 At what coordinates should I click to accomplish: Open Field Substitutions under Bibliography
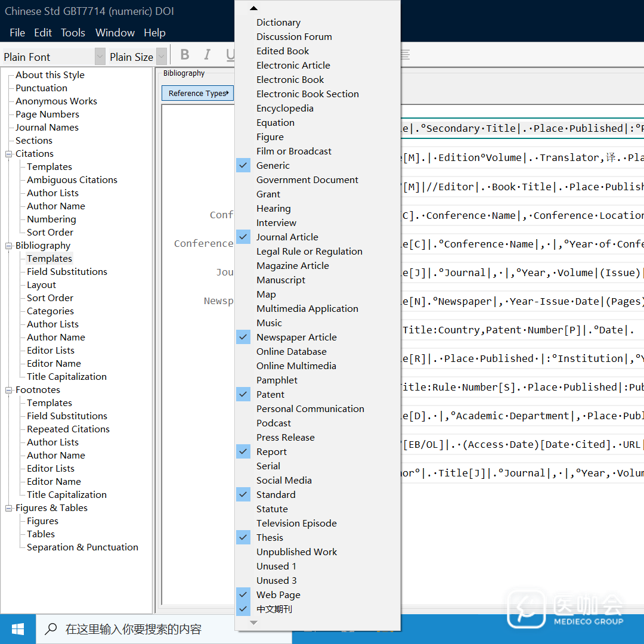(67, 271)
